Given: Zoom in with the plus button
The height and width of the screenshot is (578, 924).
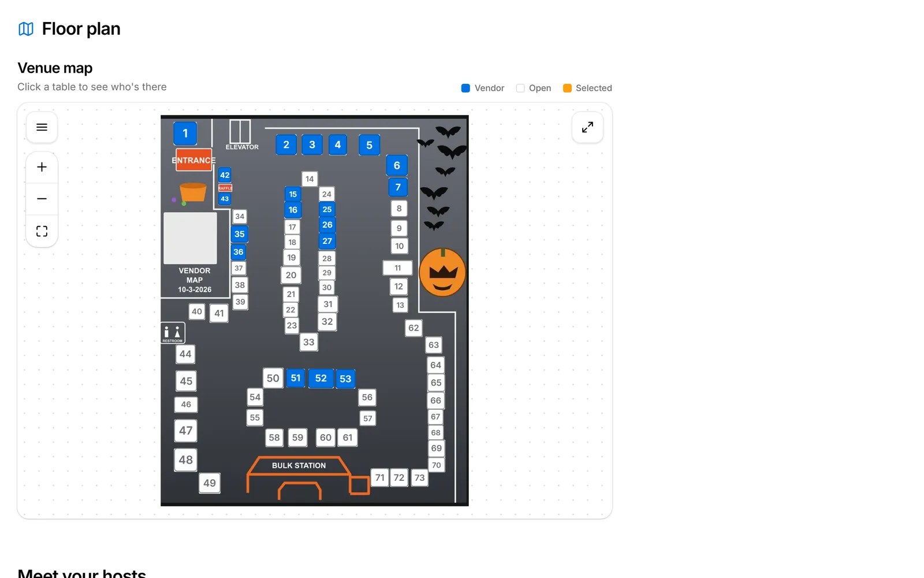Looking at the screenshot, I should [x=42, y=167].
